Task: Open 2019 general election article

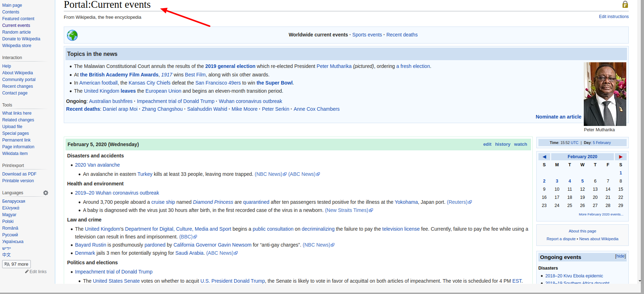Action: pyautogui.click(x=230, y=66)
